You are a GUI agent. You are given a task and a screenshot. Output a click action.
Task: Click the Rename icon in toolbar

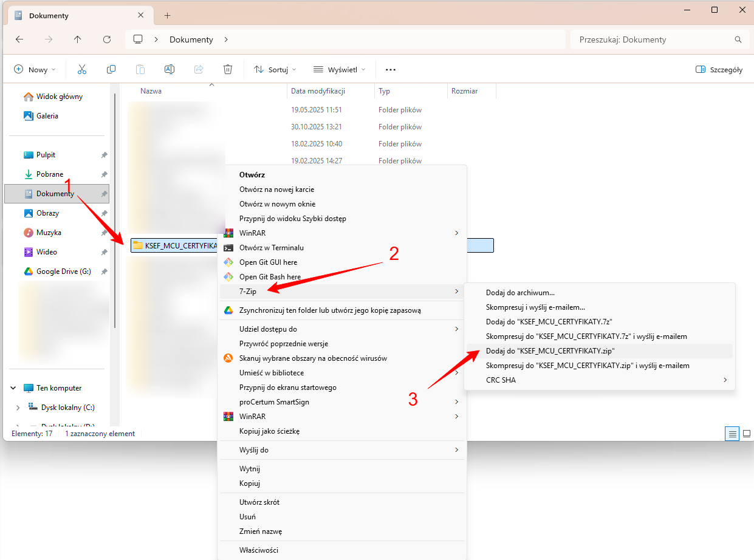170,69
